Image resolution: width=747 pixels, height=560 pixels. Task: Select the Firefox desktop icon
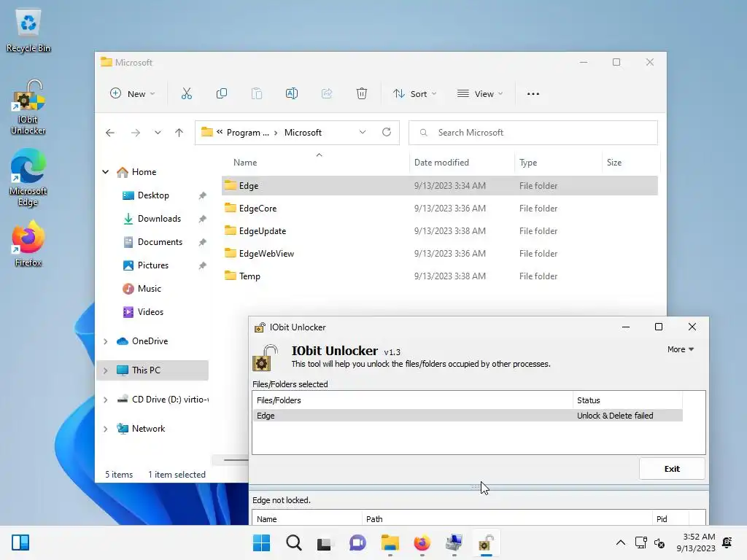(28, 244)
